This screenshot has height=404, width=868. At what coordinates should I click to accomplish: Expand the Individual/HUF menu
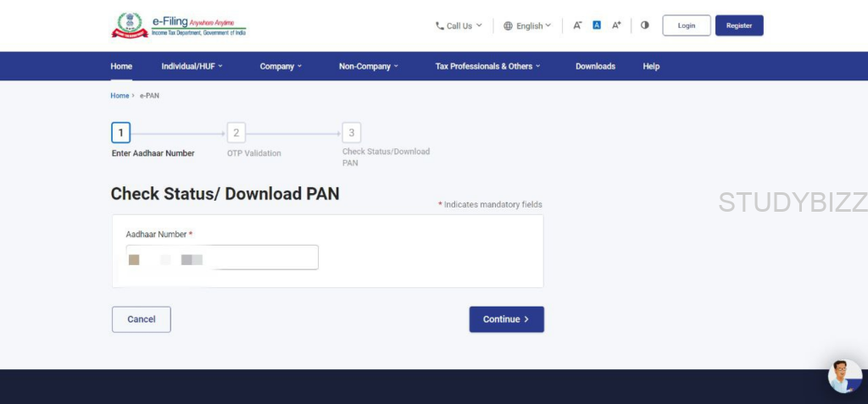[x=192, y=66]
